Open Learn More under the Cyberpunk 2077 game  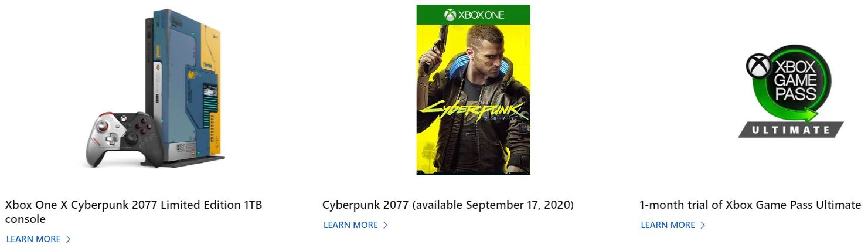350,225
